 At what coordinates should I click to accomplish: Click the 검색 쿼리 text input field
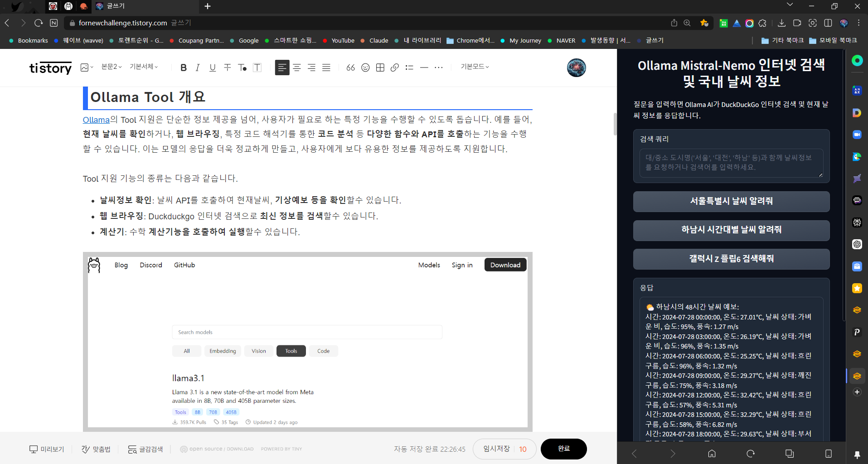732,163
